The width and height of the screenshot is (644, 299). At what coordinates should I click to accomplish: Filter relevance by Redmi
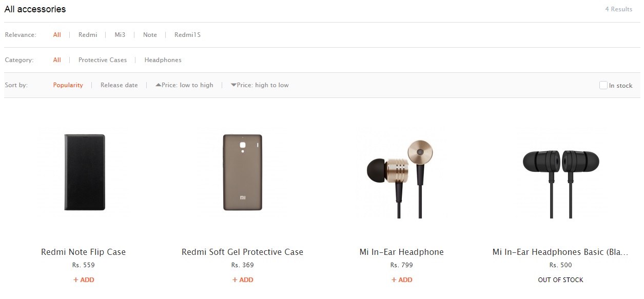[88, 35]
